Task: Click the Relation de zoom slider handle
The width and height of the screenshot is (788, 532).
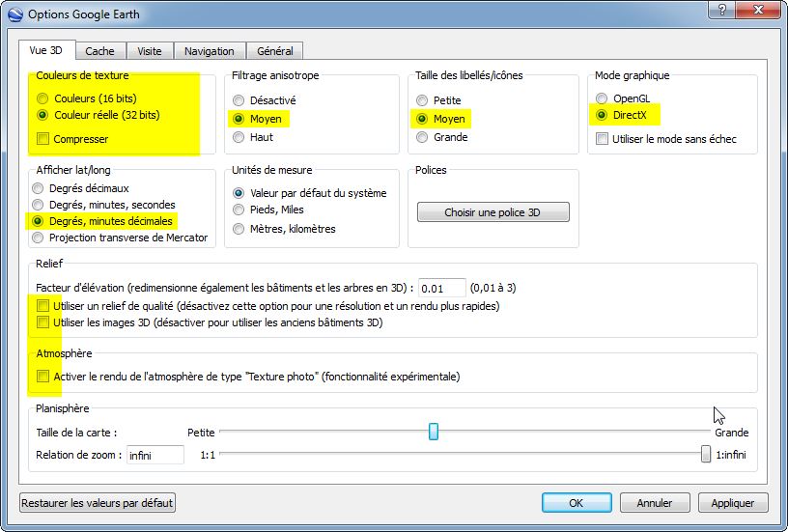Action: (706, 454)
